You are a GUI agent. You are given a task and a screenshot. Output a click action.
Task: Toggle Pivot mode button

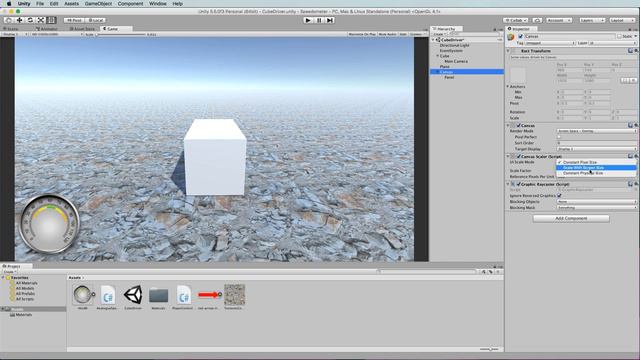[74, 20]
